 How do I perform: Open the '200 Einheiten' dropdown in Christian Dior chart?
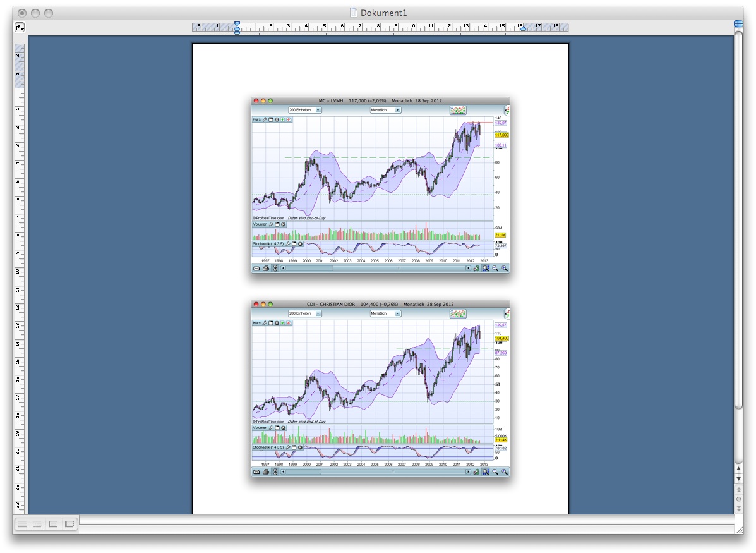tap(304, 313)
